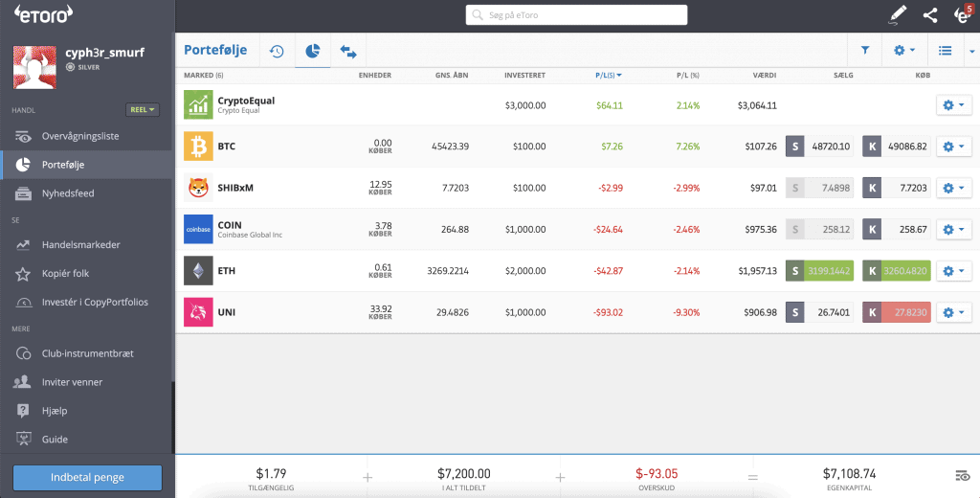Open notifications icon with badge 5
The image size is (980, 498).
click(x=963, y=14)
